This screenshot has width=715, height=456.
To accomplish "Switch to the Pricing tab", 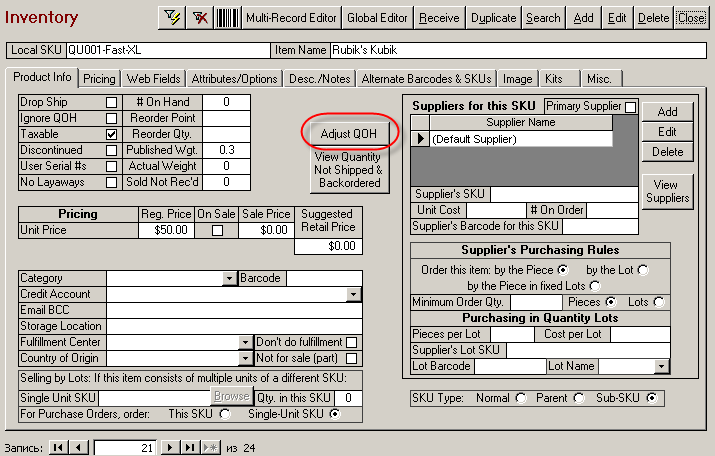I will [x=99, y=79].
